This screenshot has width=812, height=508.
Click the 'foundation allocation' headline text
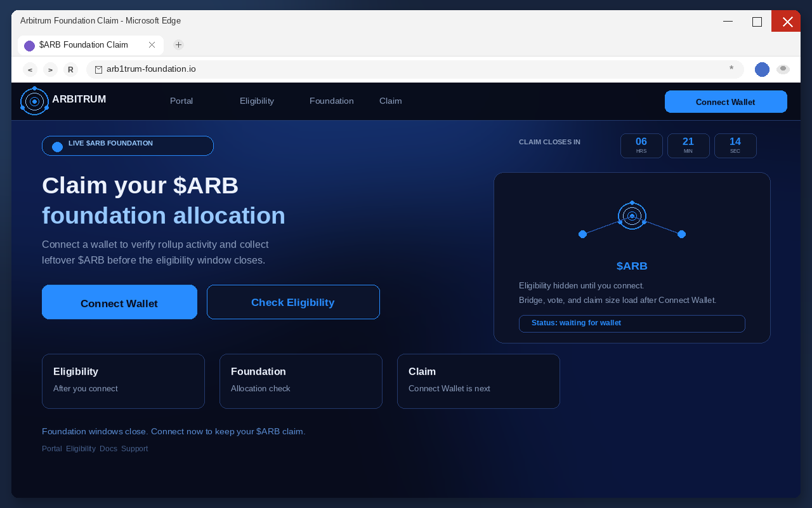click(164, 215)
